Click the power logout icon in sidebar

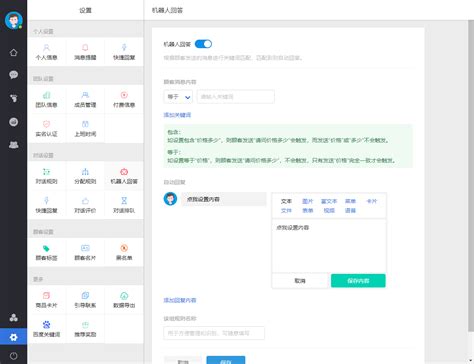(13, 356)
